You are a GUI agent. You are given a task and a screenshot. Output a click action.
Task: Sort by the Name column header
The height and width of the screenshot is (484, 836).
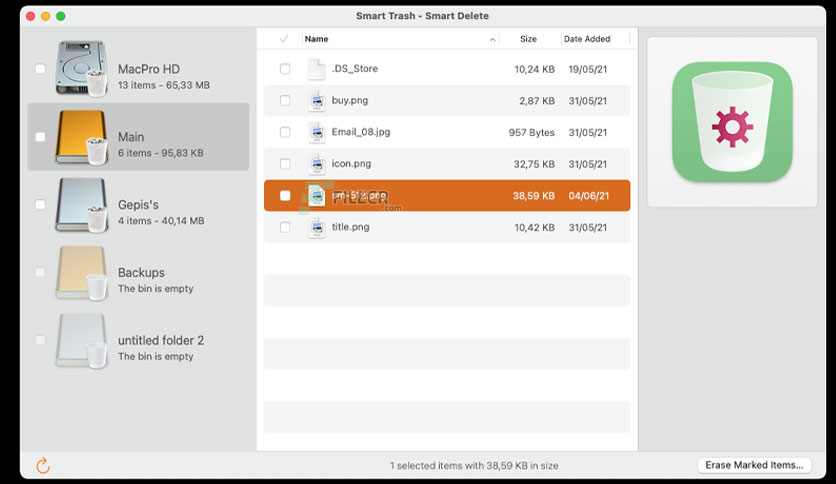tap(316, 39)
